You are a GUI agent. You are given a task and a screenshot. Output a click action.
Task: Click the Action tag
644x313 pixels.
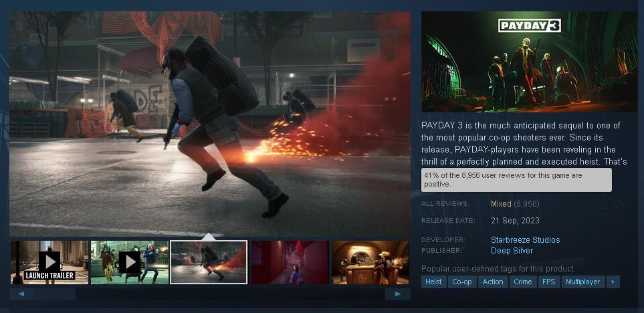pos(493,282)
